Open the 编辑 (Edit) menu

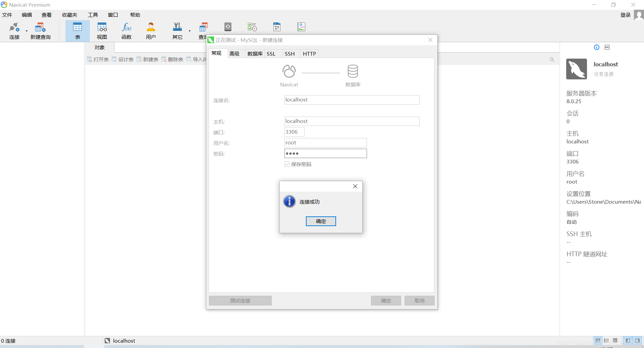tap(27, 15)
